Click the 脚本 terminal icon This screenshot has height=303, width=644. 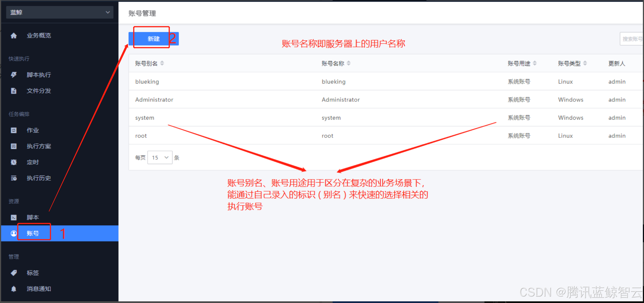tap(14, 217)
